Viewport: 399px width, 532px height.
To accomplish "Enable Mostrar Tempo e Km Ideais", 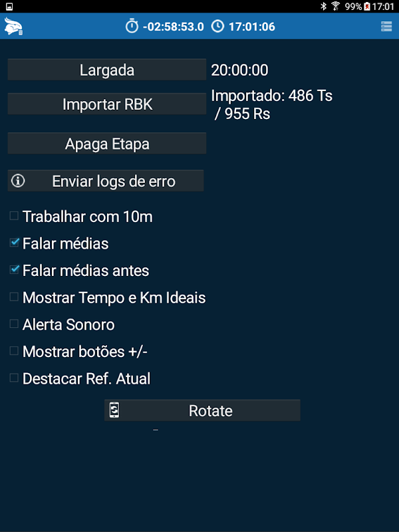I will click(14, 297).
